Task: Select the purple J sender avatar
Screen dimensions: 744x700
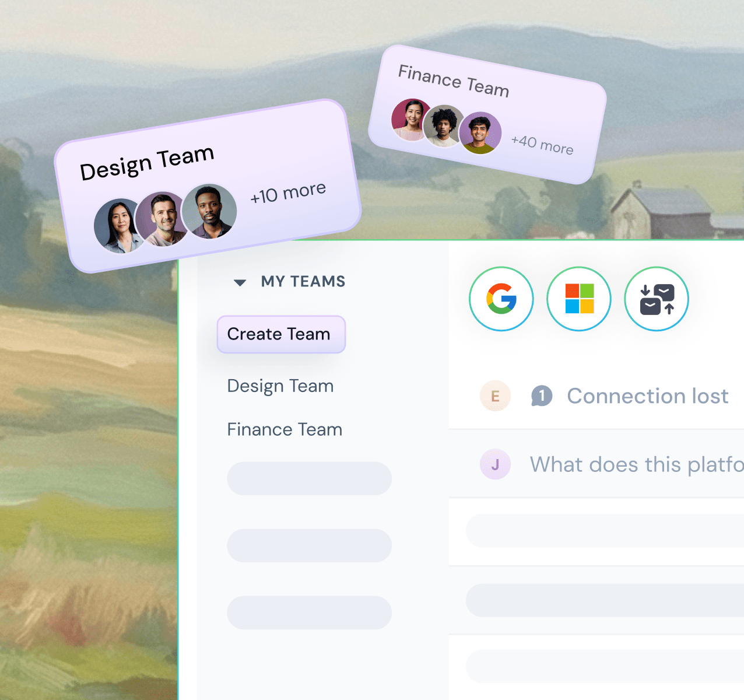Action: (x=495, y=464)
